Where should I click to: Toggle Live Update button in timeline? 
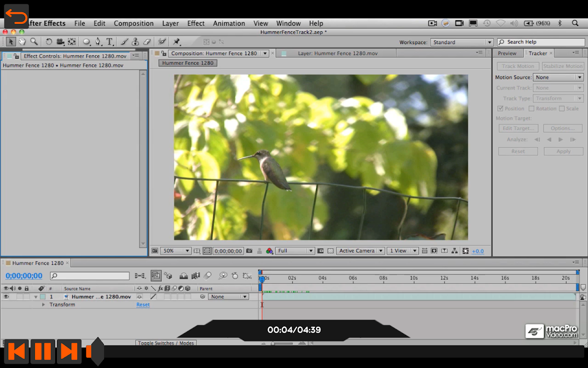tap(156, 276)
